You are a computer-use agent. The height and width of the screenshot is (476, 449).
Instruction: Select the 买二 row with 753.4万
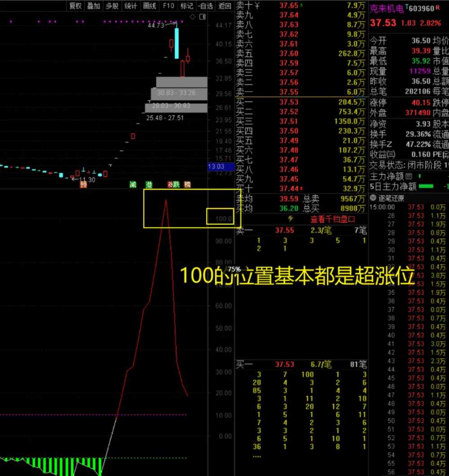301,111
